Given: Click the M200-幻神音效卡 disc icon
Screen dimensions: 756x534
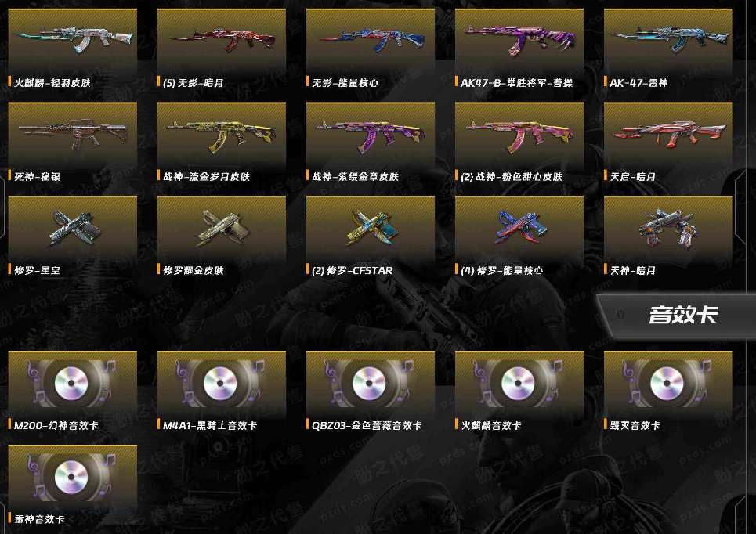Looking at the screenshot, I should tap(73, 384).
